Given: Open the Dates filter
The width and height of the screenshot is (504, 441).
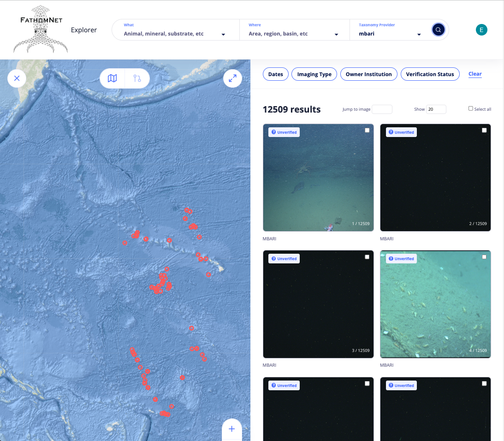Looking at the screenshot, I should tap(275, 74).
